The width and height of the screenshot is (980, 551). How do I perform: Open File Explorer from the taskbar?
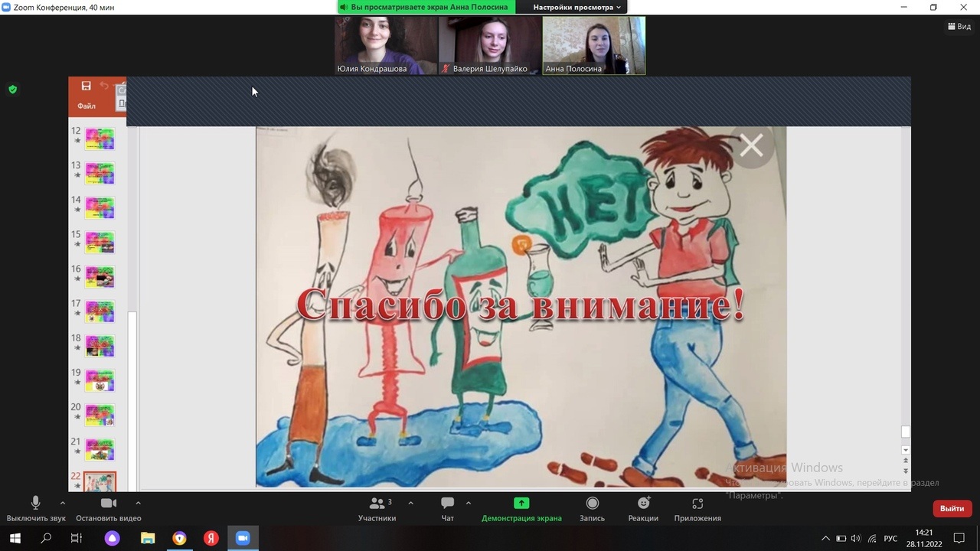148,538
